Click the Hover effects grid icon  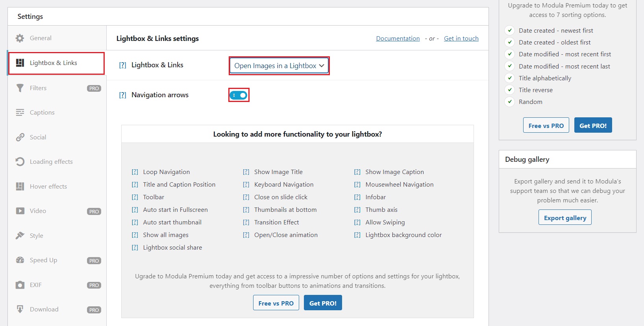(20, 187)
